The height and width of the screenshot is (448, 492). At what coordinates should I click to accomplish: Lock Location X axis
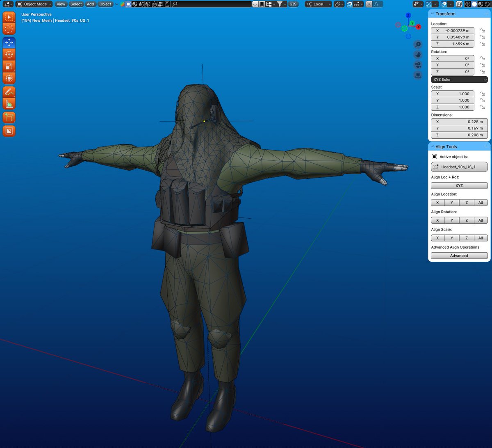tap(483, 31)
